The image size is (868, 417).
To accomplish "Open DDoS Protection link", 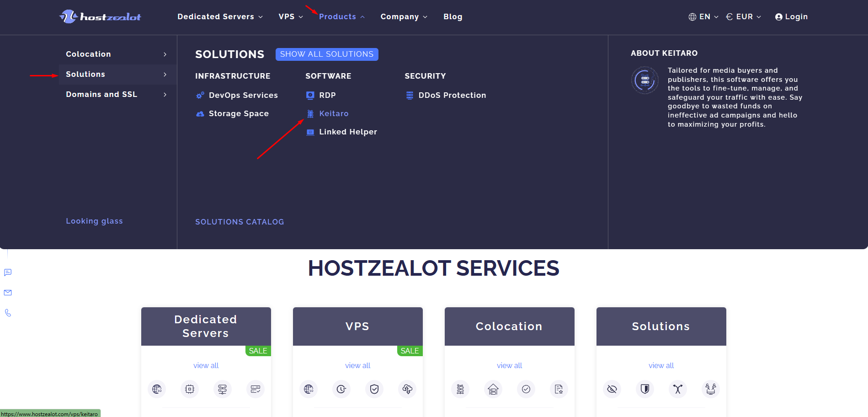I will tap(452, 95).
